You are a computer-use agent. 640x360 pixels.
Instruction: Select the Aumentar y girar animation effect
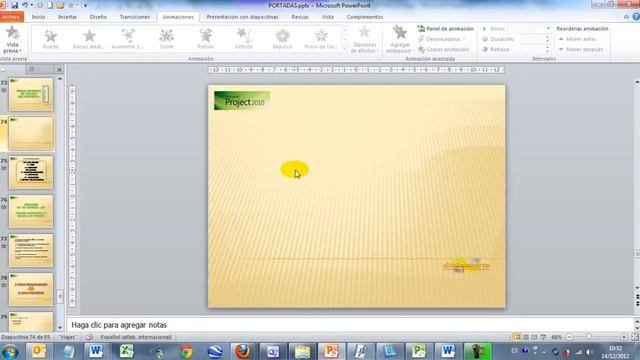click(128, 40)
